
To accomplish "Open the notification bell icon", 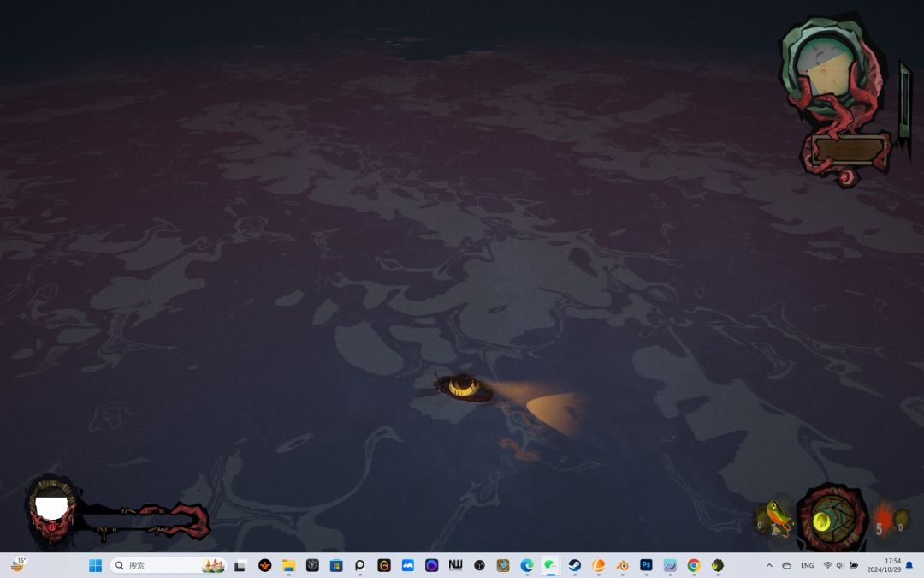I will (909, 566).
